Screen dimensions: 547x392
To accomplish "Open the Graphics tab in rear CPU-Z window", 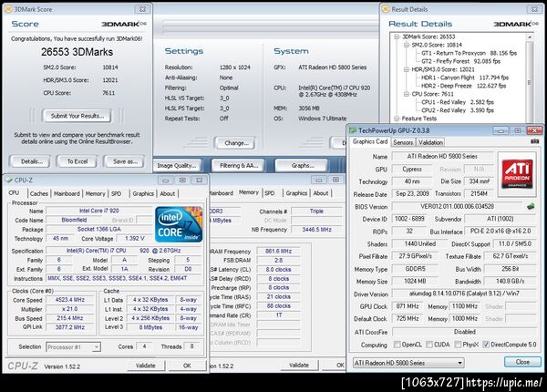I will (296, 193).
